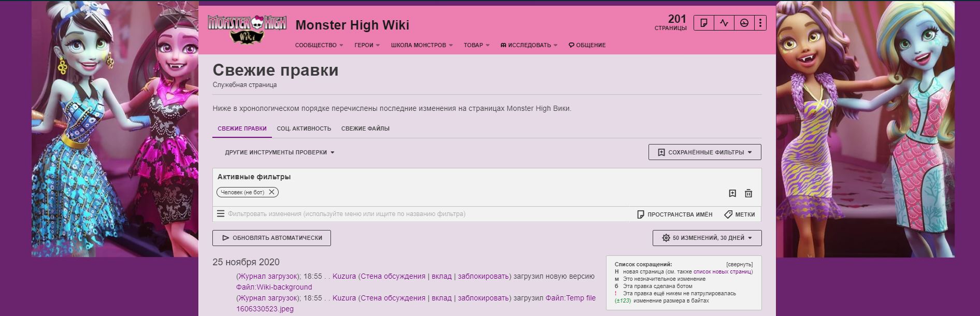The width and height of the screenshot is (980, 316).
Task: Open '50 изменений, 30 дней' settings dropdown
Action: [x=707, y=238]
